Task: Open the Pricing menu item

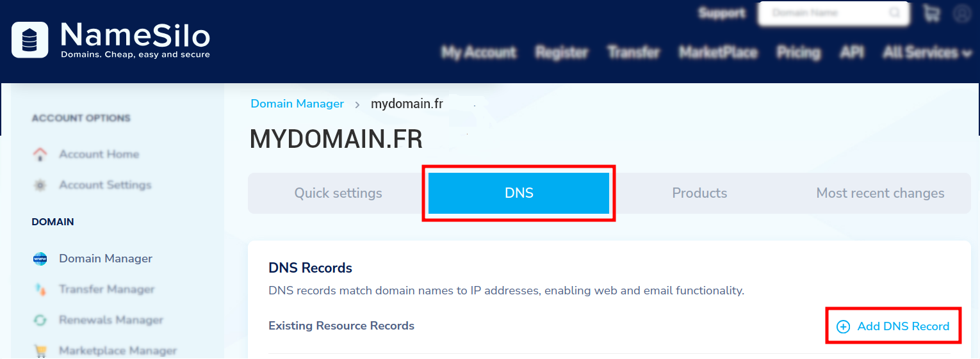Action: point(798,52)
